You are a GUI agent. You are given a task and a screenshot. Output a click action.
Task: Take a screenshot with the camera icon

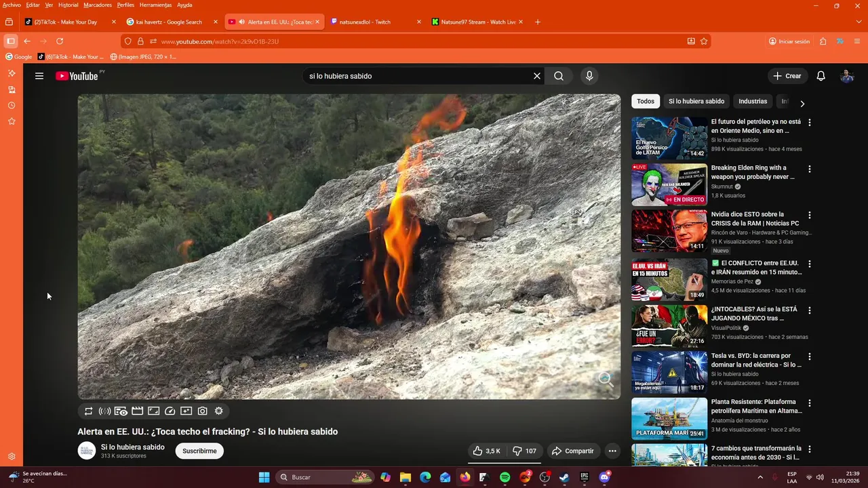203,411
